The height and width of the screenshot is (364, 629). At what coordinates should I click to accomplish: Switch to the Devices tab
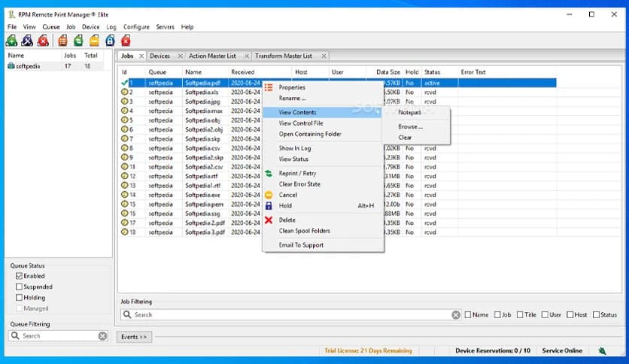(160, 56)
